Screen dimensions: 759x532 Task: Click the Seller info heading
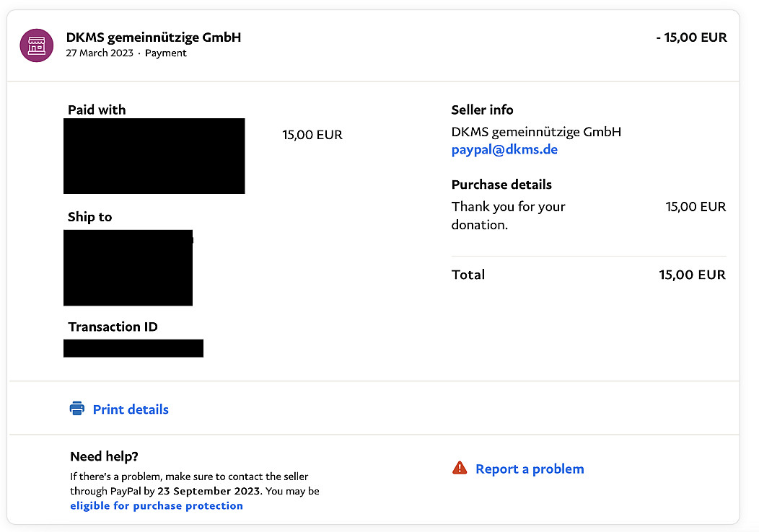click(483, 110)
